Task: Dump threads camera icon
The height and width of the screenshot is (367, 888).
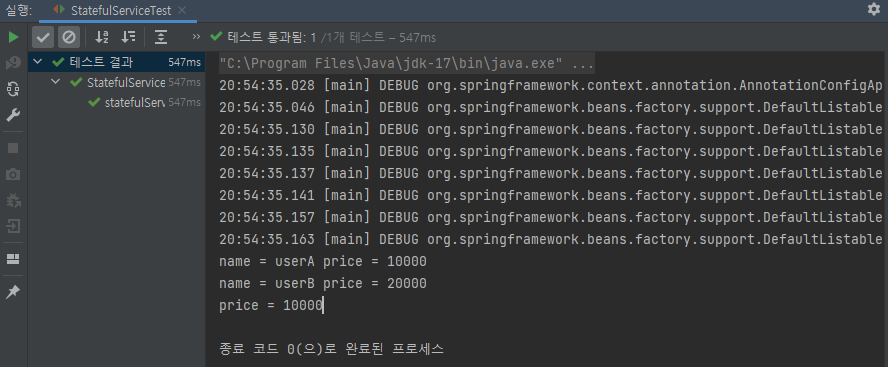Action: (13, 174)
